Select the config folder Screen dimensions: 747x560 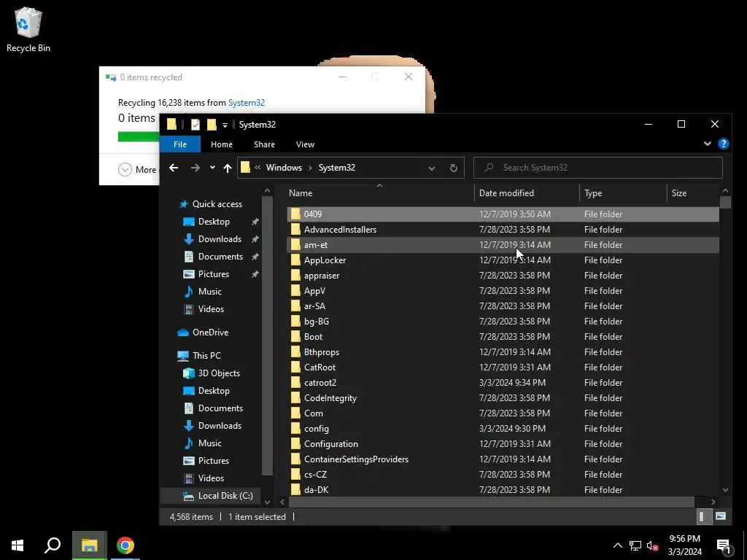click(503, 429)
